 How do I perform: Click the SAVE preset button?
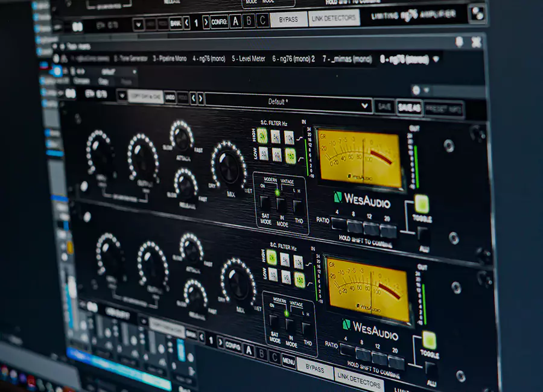[384, 107]
